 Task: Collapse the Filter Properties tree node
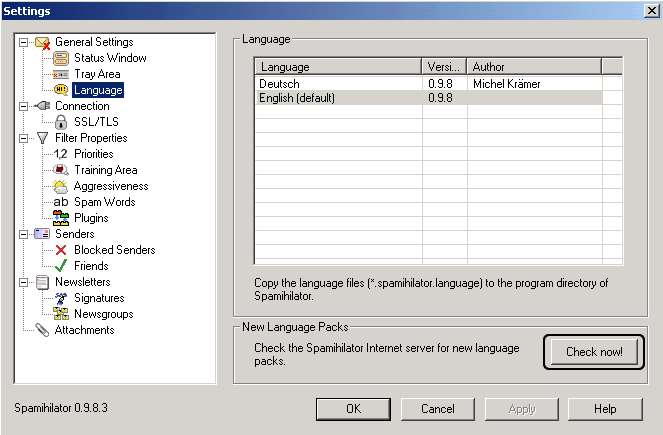point(24,138)
